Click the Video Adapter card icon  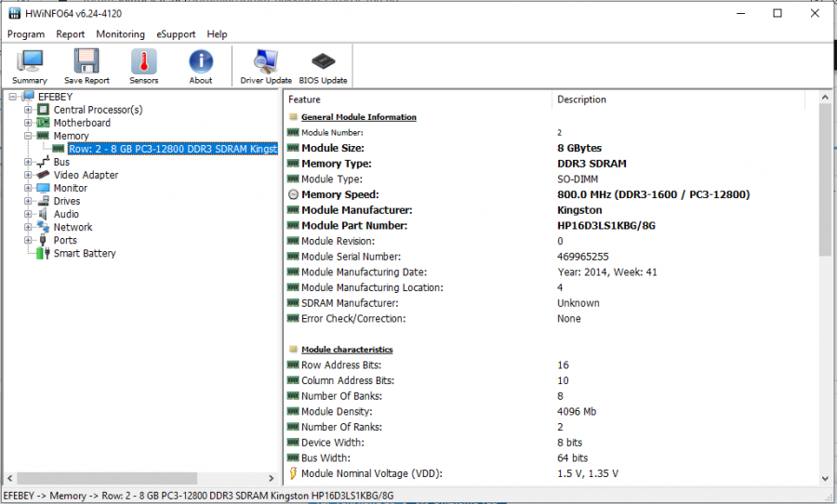coord(43,175)
